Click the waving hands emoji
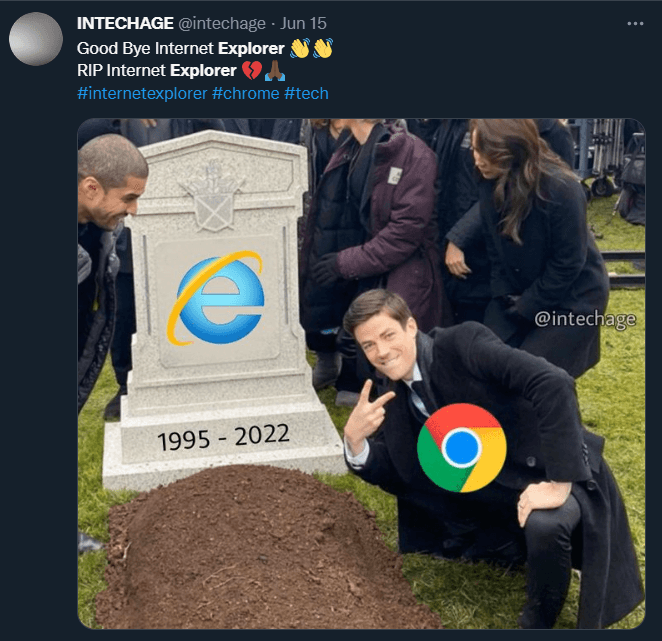This screenshot has width=662, height=641. 310,47
